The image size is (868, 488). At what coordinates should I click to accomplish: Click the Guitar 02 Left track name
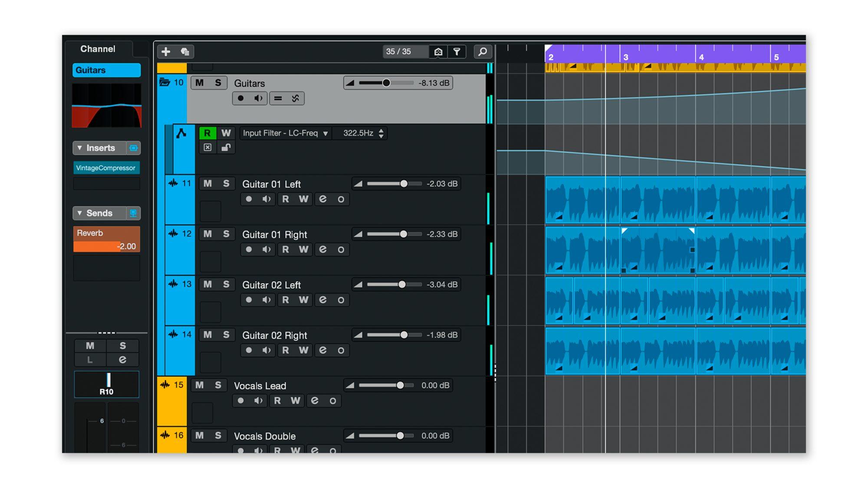271,285
